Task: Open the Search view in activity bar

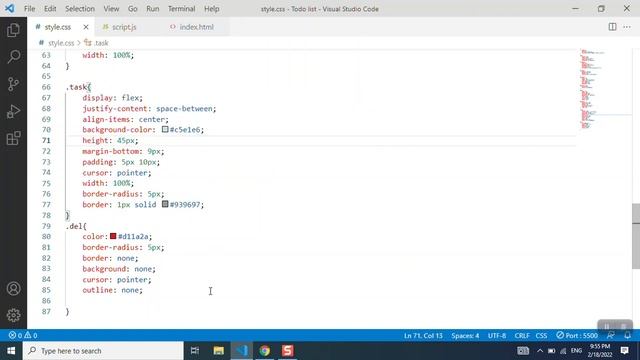Action: [13, 57]
